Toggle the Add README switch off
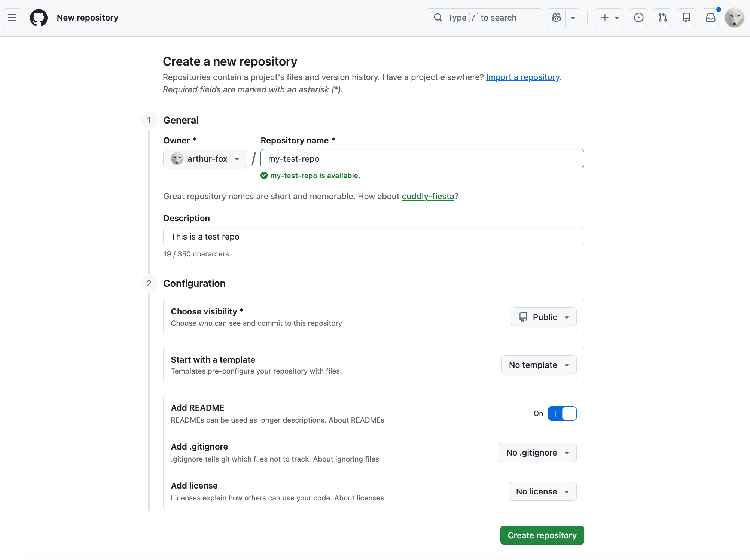The image size is (750, 560). pyautogui.click(x=562, y=413)
